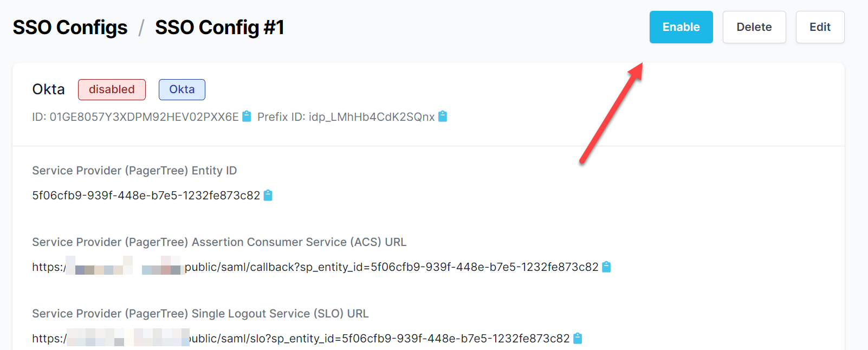Open Edit for SSO Config #1

[820, 27]
